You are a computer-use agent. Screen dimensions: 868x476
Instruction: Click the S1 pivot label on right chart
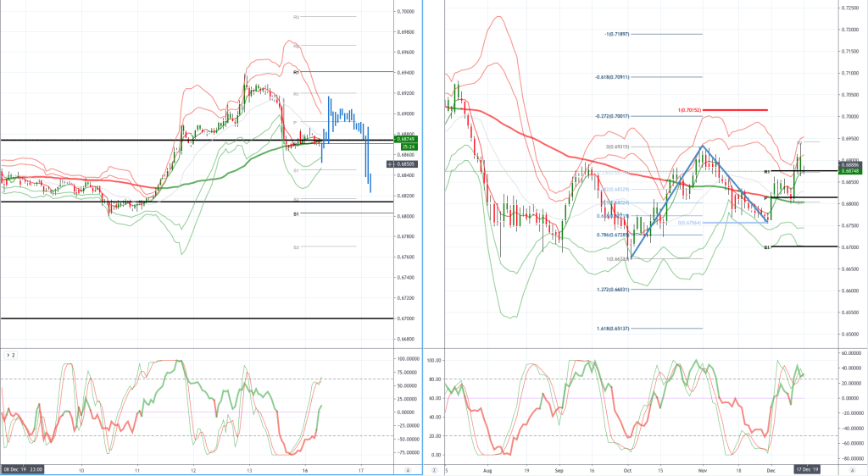point(766,247)
